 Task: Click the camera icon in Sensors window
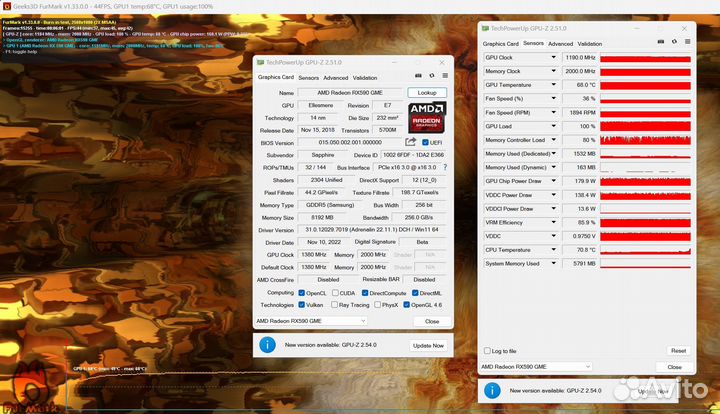(x=661, y=42)
